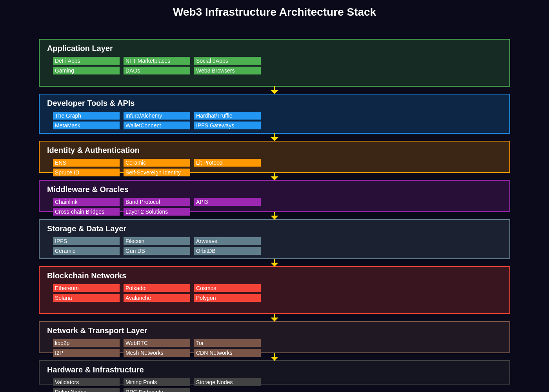The width and height of the screenshot is (549, 392).
Task: Click the Gun DB chip
Action: point(157,251)
